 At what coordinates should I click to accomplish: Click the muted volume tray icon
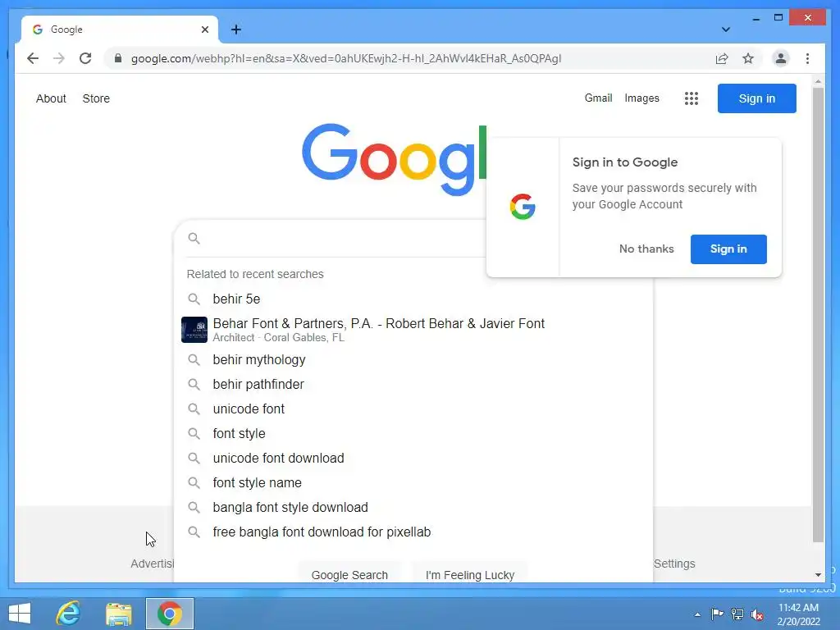757,614
